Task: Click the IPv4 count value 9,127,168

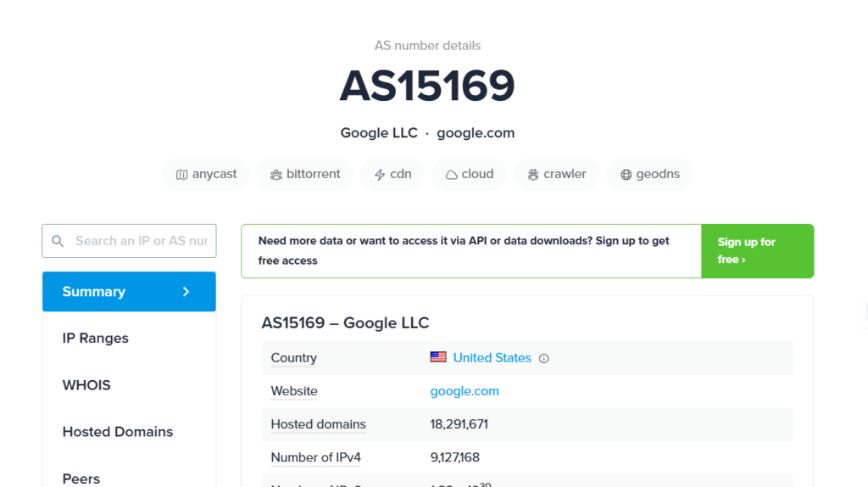Action: pyautogui.click(x=455, y=457)
